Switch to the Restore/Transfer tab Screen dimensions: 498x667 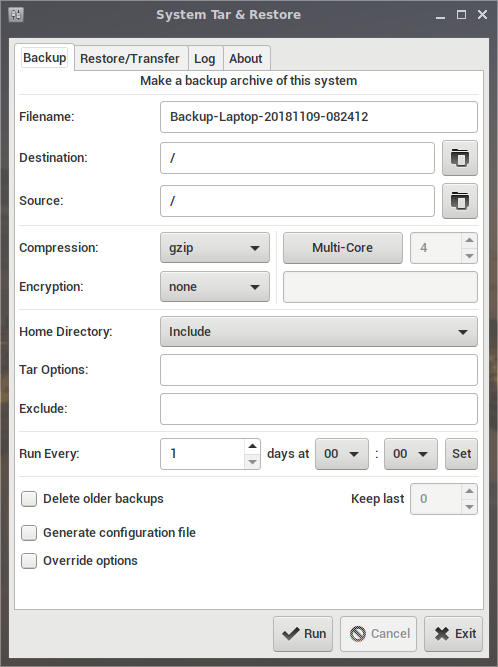click(x=130, y=58)
